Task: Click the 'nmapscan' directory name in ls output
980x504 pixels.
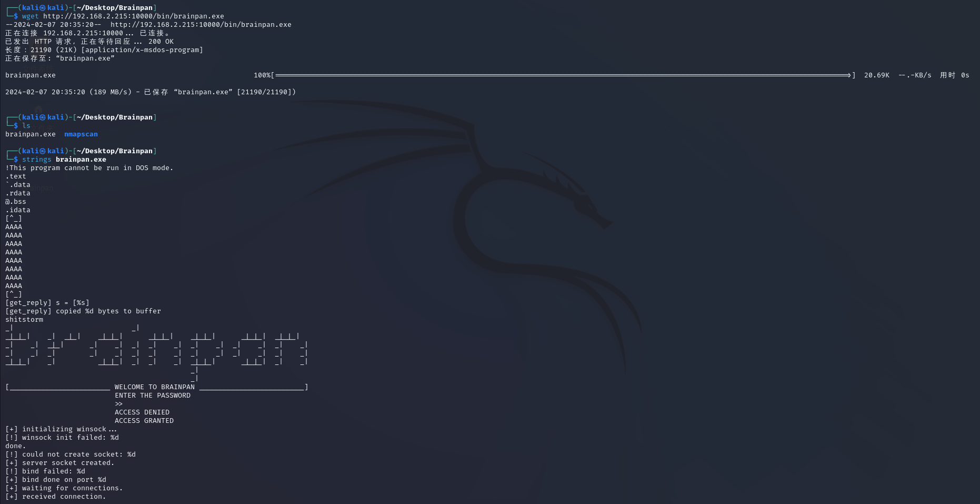Action: click(x=81, y=134)
